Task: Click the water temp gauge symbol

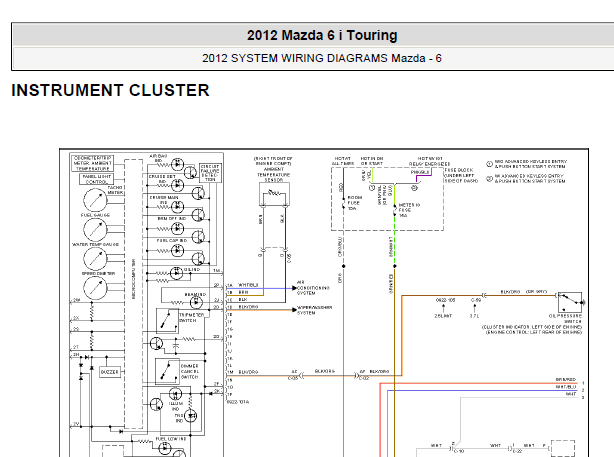Action: [95, 258]
